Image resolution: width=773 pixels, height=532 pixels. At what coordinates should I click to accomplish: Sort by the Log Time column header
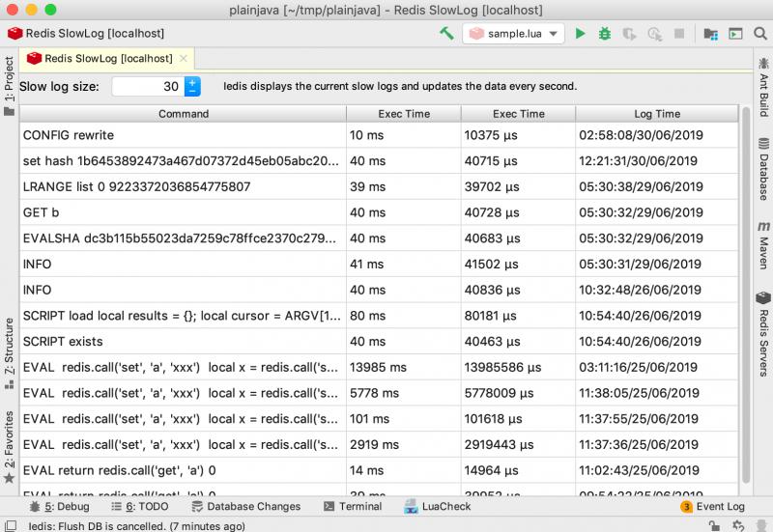pyautogui.click(x=657, y=113)
